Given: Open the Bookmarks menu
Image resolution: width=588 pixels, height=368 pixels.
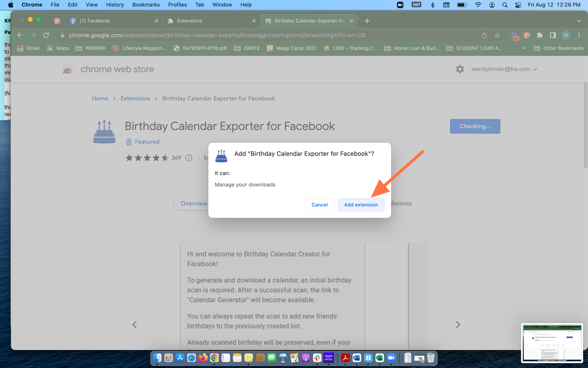Looking at the screenshot, I should [146, 5].
